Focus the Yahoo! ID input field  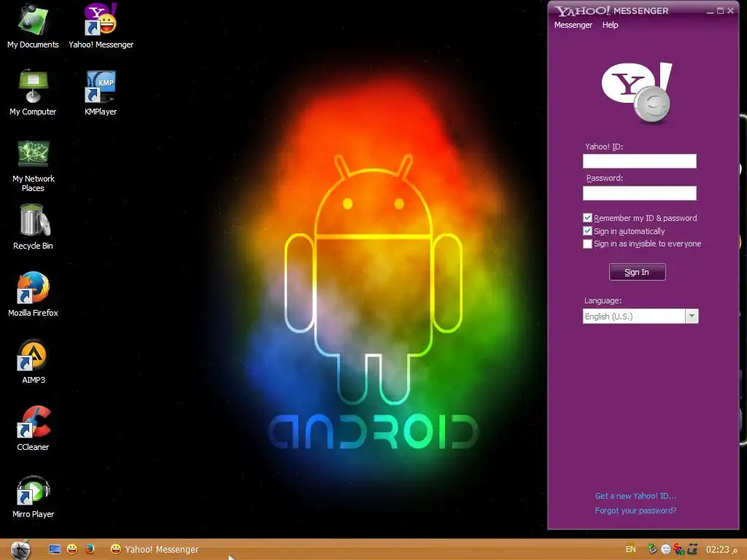639,161
